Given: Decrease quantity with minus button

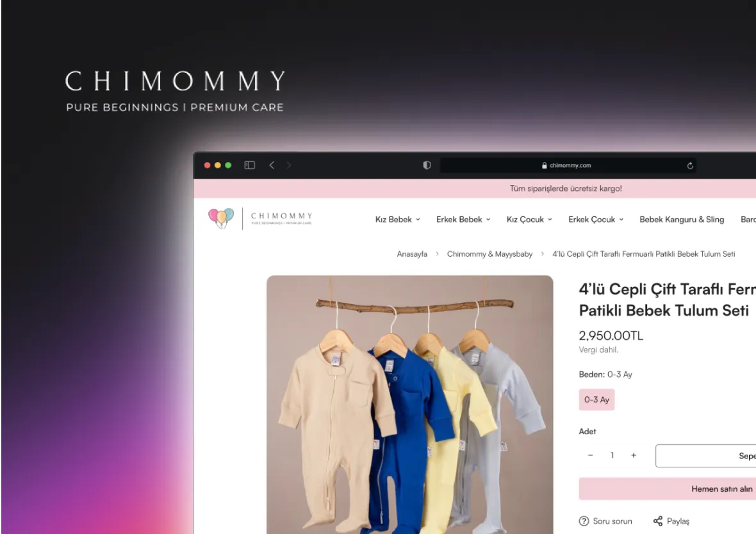Looking at the screenshot, I should [590, 455].
